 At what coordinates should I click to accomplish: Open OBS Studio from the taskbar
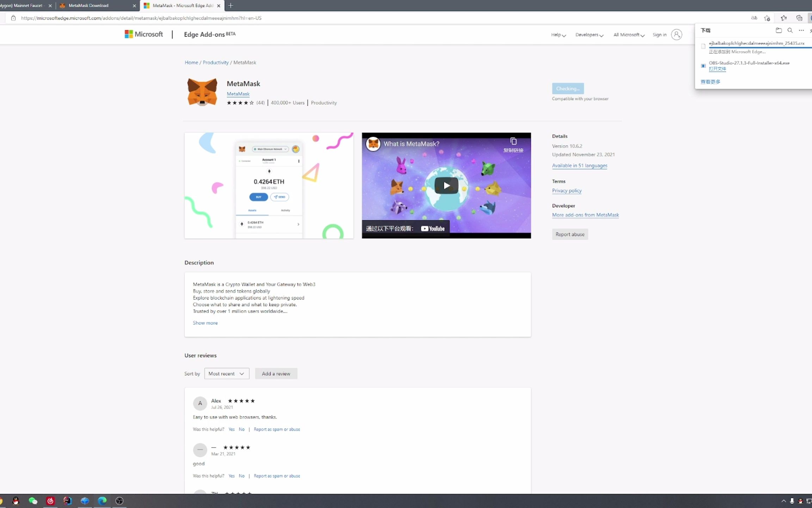tap(119, 501)
